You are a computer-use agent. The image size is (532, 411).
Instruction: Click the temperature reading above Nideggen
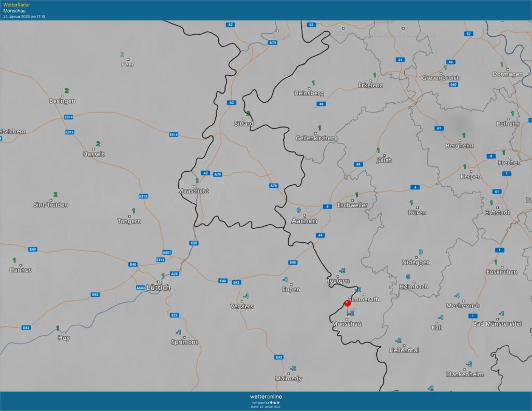coord(421,252)
